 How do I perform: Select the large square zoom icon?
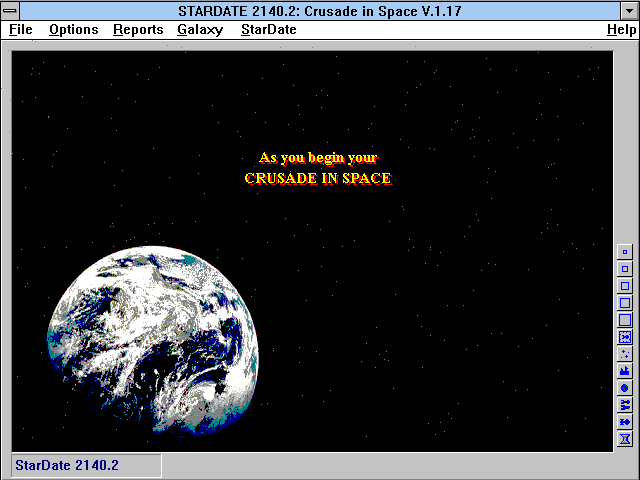pyautogui.click(x=624, y=303)
